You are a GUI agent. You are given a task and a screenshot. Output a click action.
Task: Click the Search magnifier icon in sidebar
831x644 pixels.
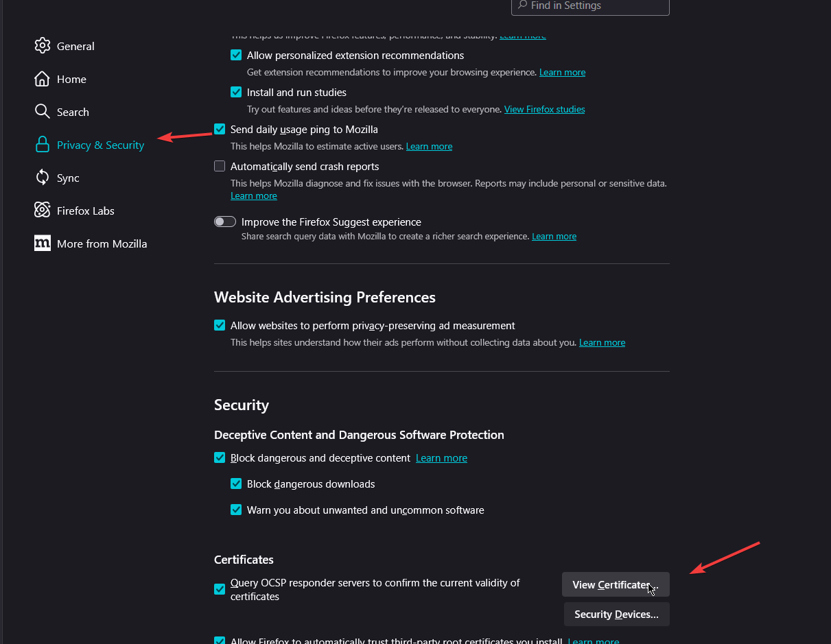(x=43, y=112)
